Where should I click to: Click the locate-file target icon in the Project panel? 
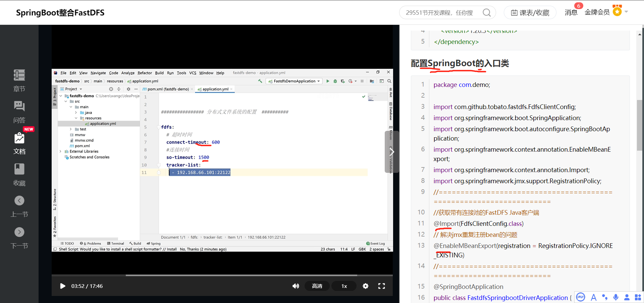(x=111, y=89)
